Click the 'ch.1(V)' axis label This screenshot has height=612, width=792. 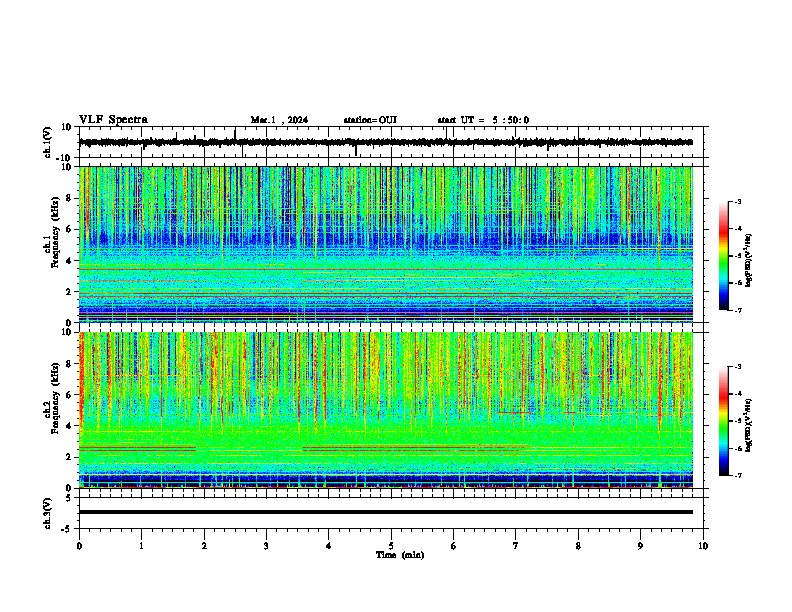point(47,142)
